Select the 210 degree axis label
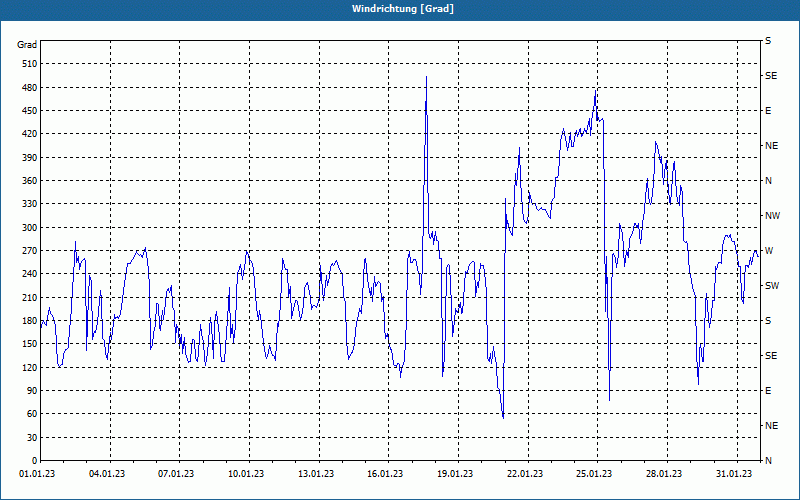The height and width of the screenshot is (500, 800). (x=30, y=297)
